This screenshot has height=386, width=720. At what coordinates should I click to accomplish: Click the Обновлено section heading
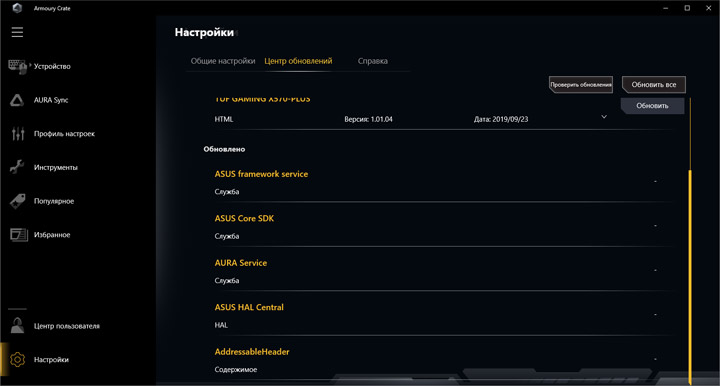pyautogui.click(x=224, y=149)
